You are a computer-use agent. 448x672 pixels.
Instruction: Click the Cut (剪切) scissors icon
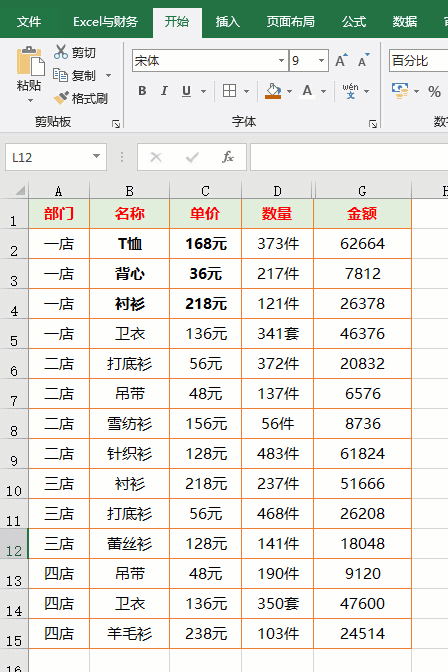(60, 52)
